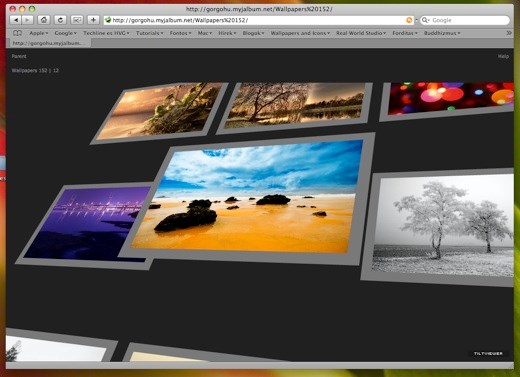Select the gorgohu.myjalbum tab
Screen dimensions: 520x377
pos(49,43)
